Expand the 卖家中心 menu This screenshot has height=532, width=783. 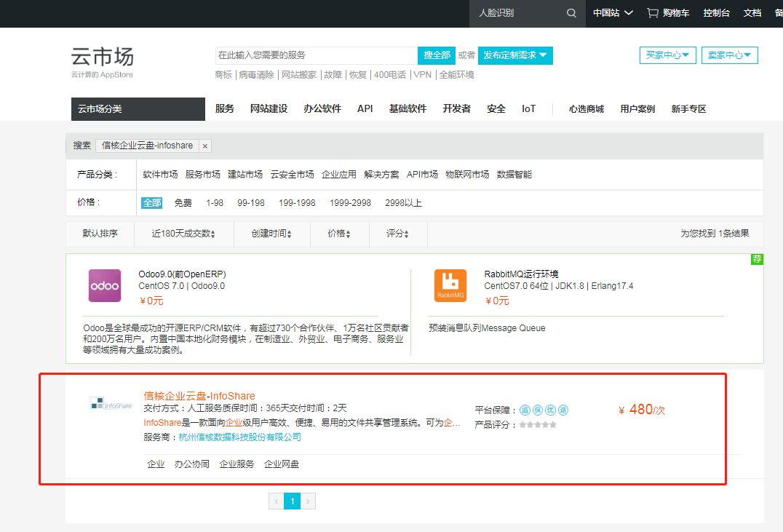pyautogui.click(x=730, y=55)
